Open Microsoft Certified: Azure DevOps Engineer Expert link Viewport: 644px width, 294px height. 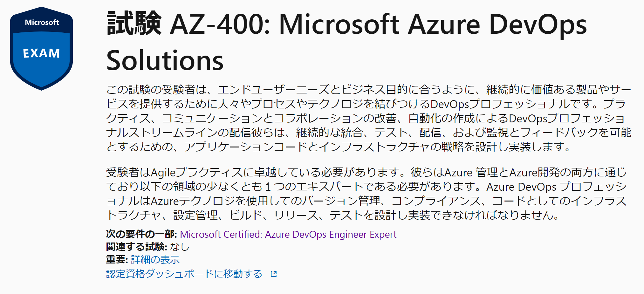click(288, 235)
